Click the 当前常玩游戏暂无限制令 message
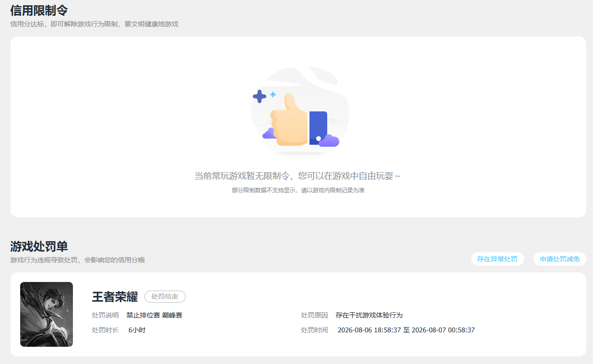The width and height of the screenshot is (593, 364). coord(297,176)
